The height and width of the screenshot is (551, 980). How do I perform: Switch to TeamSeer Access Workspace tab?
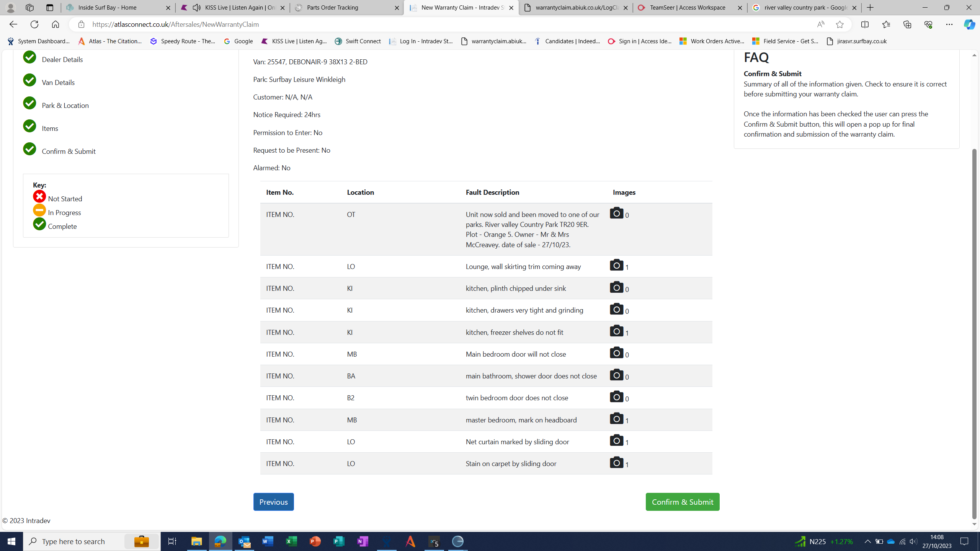688,8
